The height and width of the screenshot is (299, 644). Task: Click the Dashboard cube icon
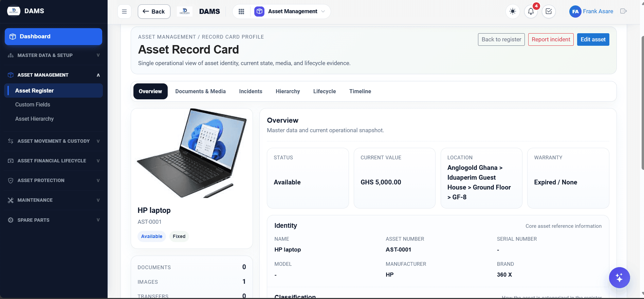(x=13, y=37)
